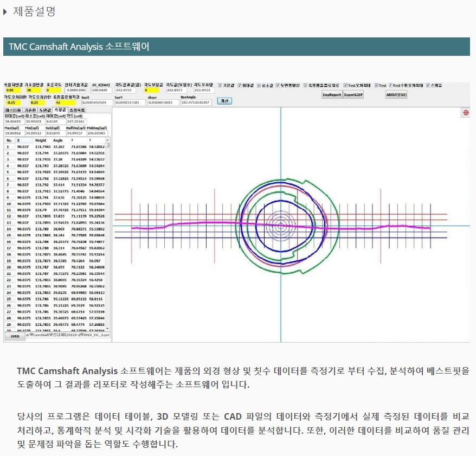Click the 제품설명 section heading

(34, 11)
